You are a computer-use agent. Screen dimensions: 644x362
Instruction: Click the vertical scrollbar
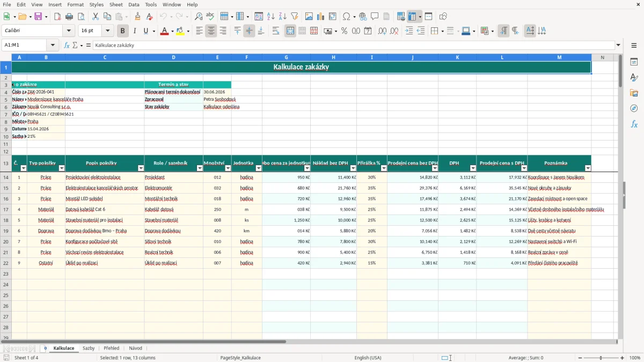click(620, 196)
